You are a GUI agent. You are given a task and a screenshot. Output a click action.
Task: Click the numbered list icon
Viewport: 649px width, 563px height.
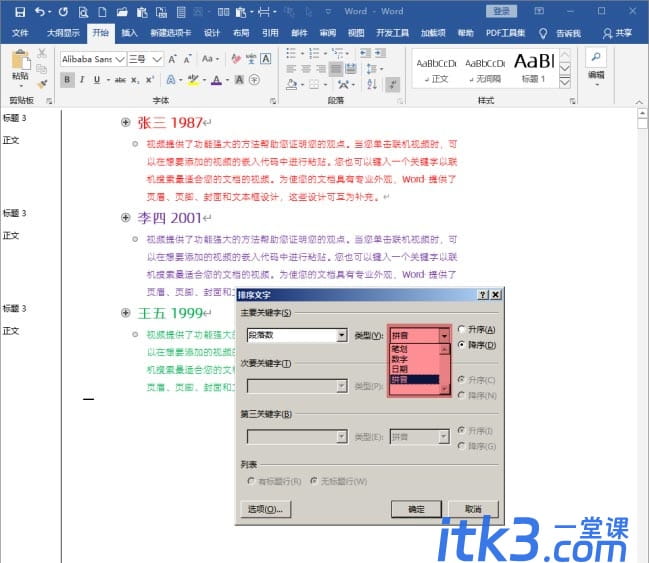tap(314, 53)
